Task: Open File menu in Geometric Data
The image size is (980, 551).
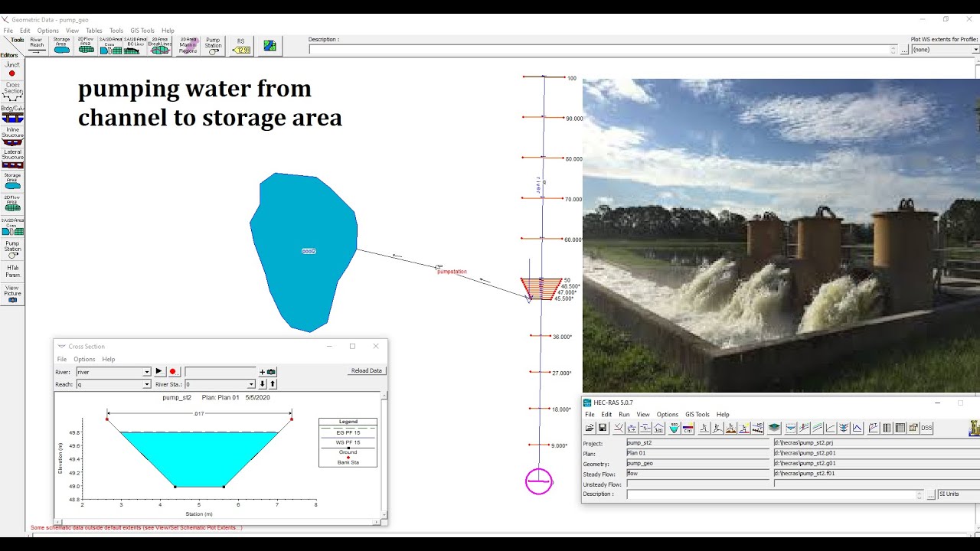Action: pos(8,31)
